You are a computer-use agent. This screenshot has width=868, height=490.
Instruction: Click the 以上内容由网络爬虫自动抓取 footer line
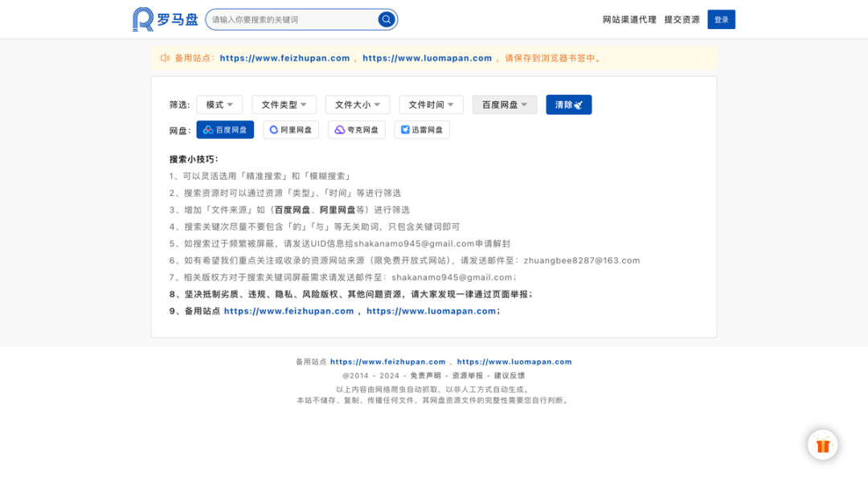433,390
